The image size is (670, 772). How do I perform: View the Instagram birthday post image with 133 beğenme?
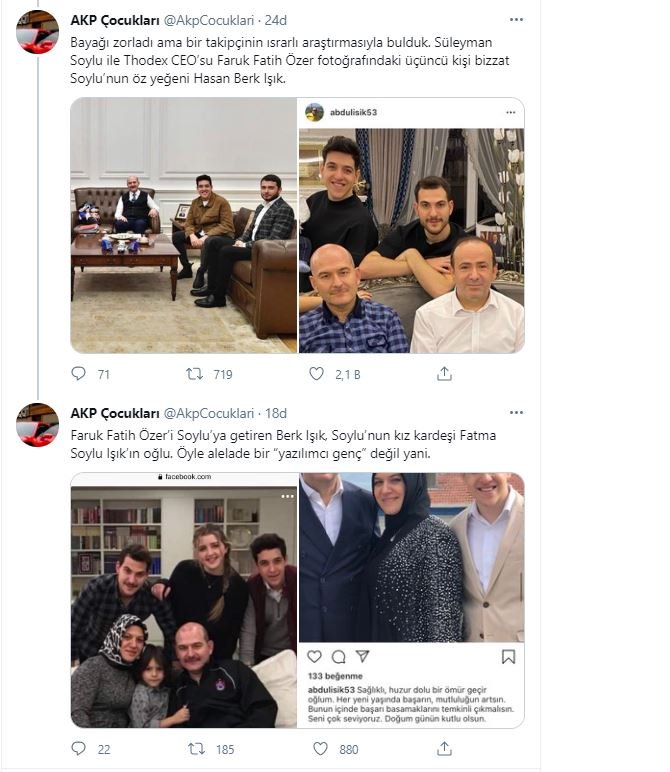pyautogui.click(x=412, y=600)
